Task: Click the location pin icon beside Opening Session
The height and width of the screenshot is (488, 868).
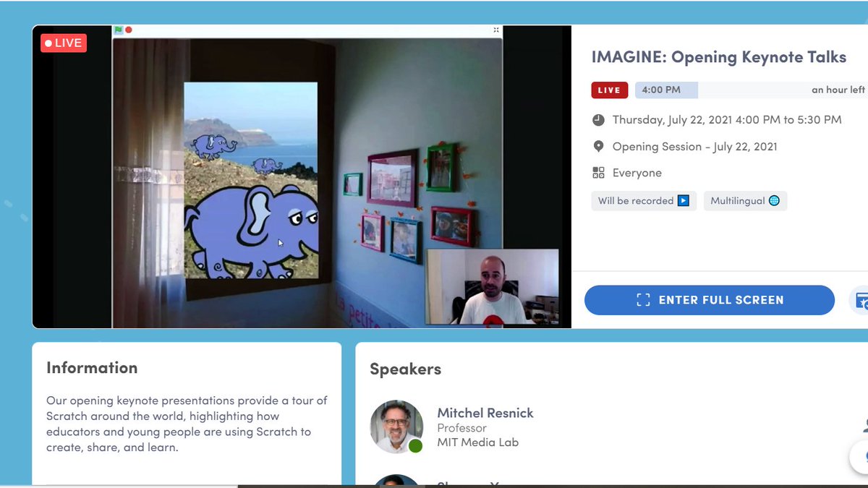Action: (x=598, y=147)
